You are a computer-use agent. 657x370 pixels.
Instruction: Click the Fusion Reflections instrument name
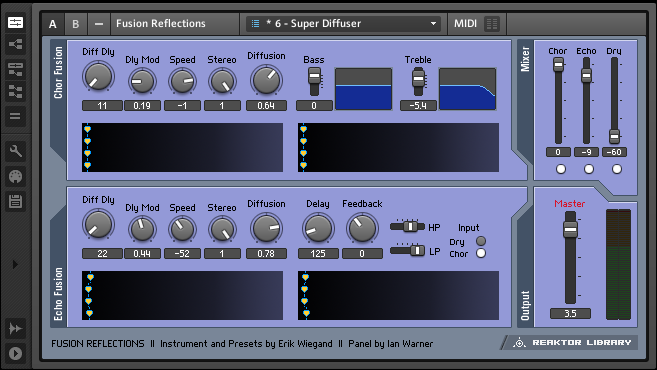(161, 23)
